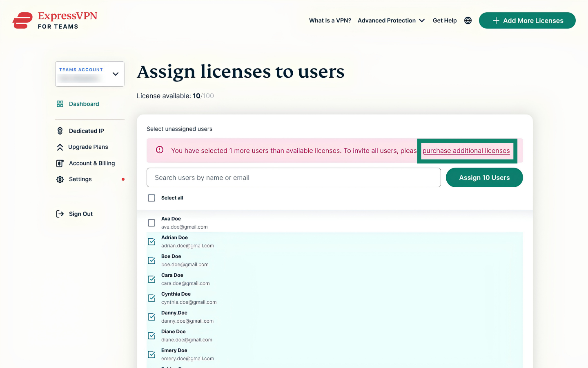588x368 pixels.
Task: Check the box for Ava Doe
Action: point(151,223)
